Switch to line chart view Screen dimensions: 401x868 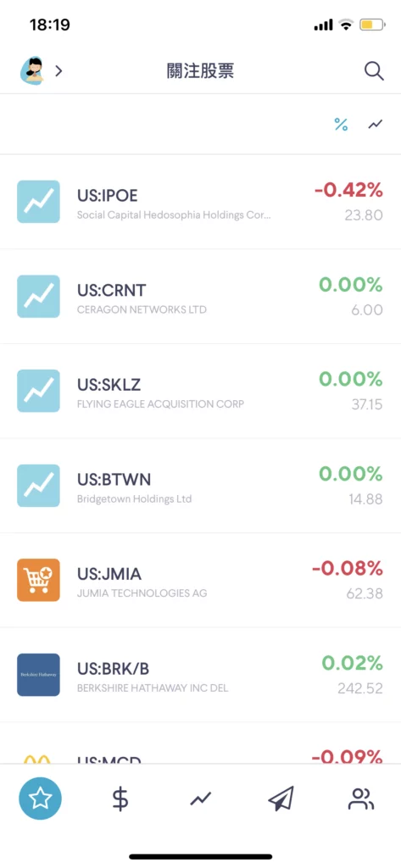pyautogui.click(x=376, y=125)
